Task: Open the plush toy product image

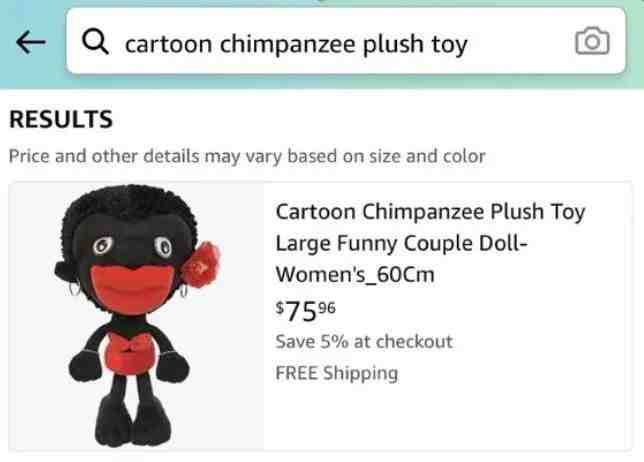Action: [x=136, y=316]
